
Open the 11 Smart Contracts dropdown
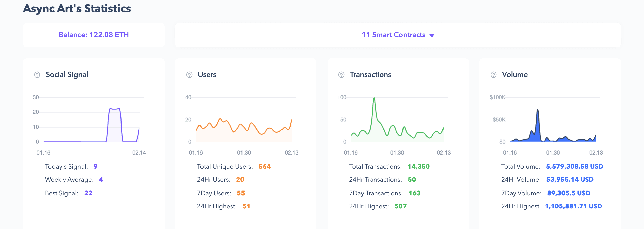click(x=398, y=35)
